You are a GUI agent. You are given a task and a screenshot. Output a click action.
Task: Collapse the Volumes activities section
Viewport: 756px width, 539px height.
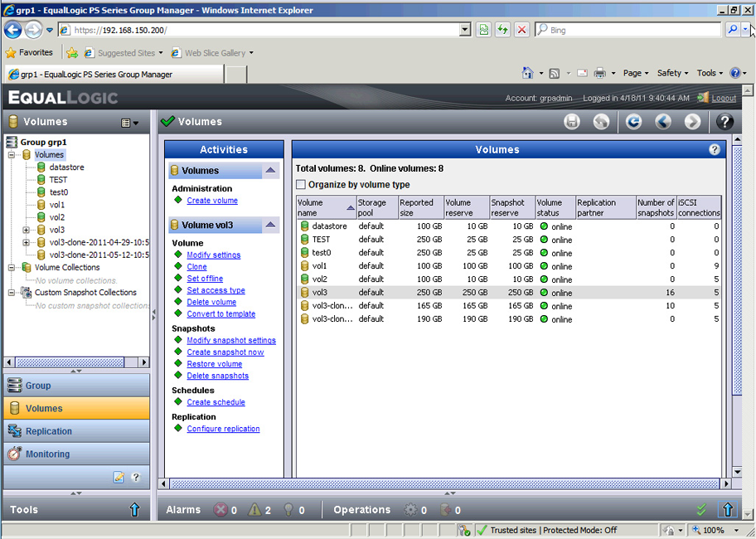coord(270,170)
